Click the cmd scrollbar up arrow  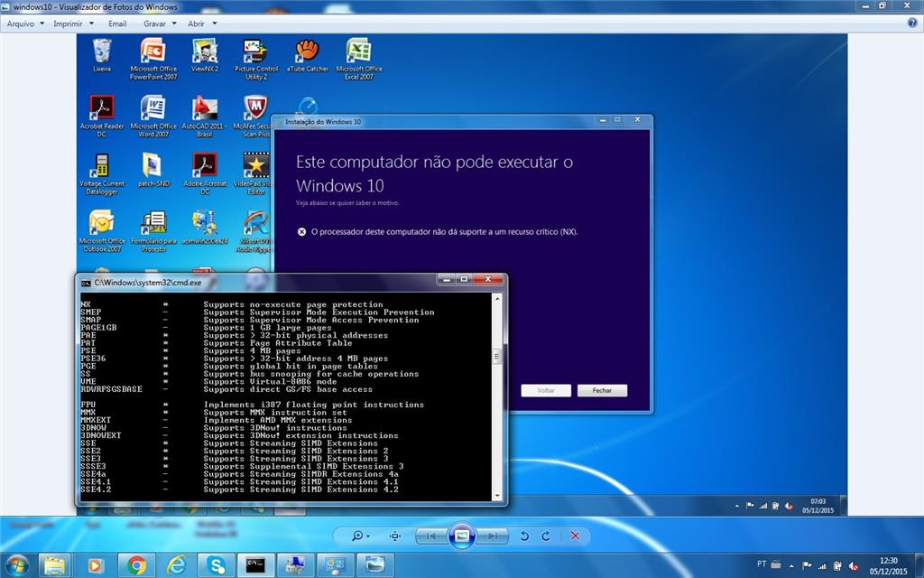pyautogui.click(x=497, y=299)
